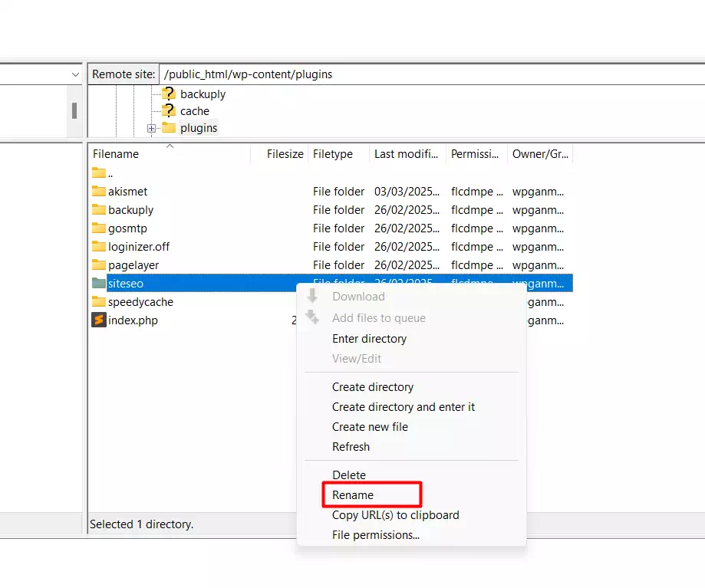
Task: Sort by Filetype column header
Action: point(338,154)
